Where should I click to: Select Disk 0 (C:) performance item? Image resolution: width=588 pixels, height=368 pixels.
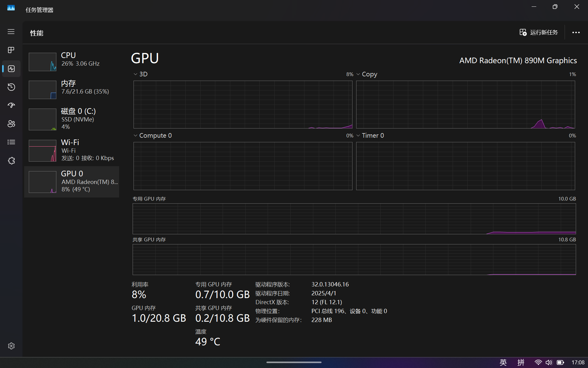click(x=72, y=119)
